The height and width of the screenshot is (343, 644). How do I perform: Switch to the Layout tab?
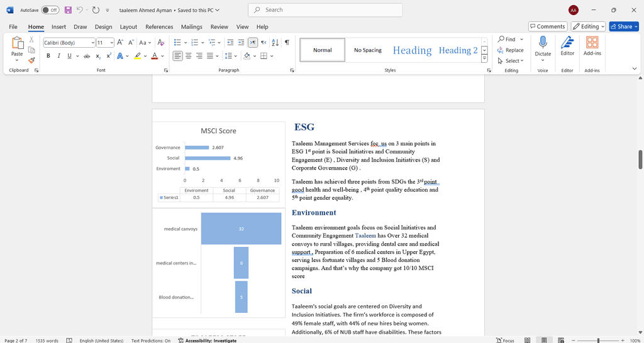pos(128,26)
